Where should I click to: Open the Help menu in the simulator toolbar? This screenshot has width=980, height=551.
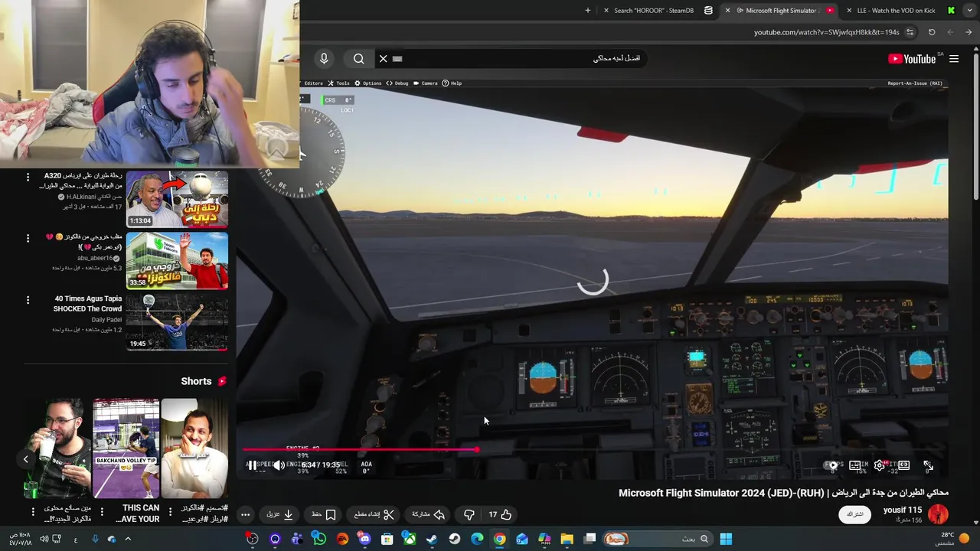pyautogui.click(x=452, y=83)
